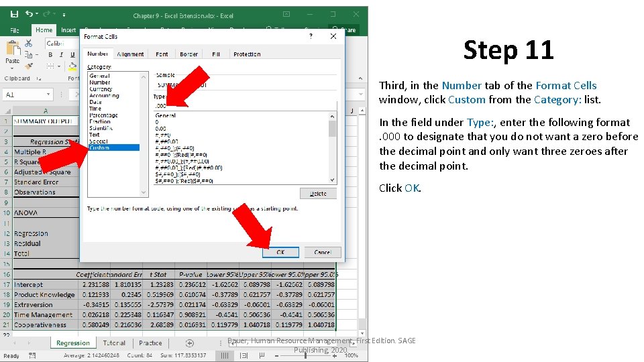Screen dimensions: 644x362
Task: Click cell containing Intercept
Action: pyautogui.click(x=45, y=284)
